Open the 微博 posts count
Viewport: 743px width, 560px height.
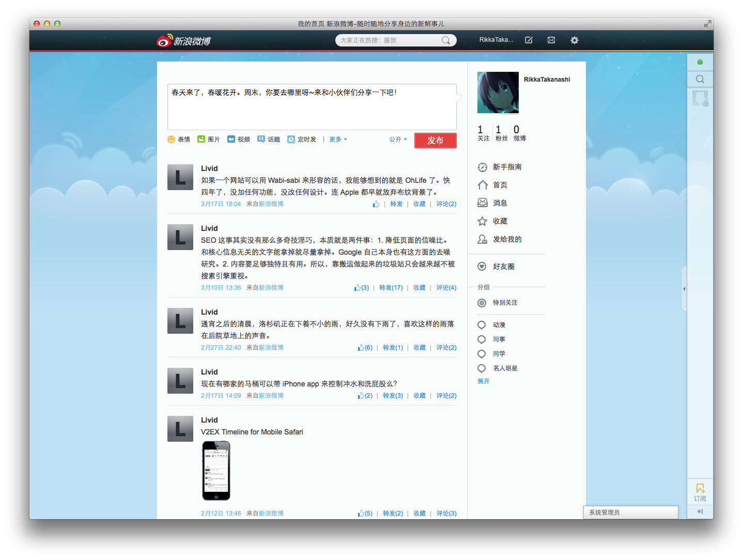519,133
